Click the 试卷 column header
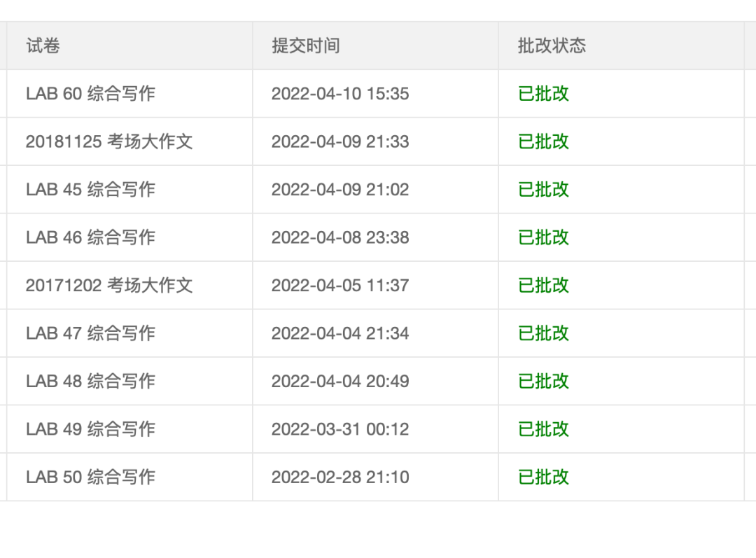756x558 pixels. [x=43, y=46]
